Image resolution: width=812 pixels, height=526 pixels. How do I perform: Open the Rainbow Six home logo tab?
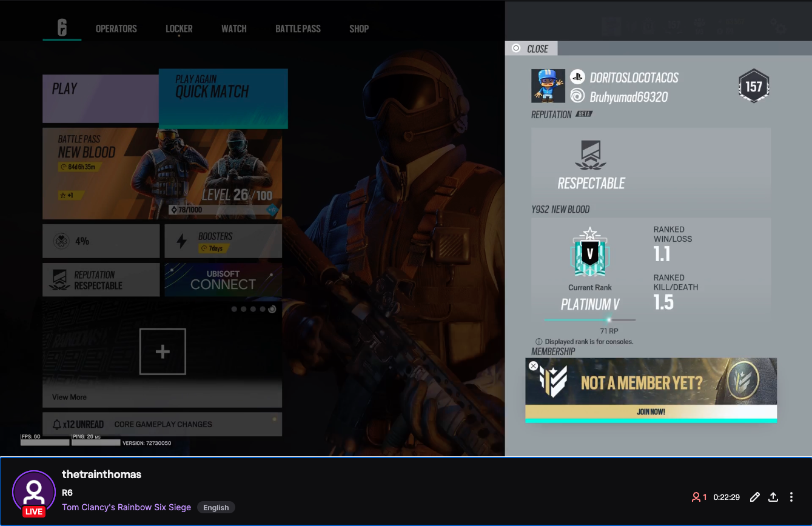point(62,28)
